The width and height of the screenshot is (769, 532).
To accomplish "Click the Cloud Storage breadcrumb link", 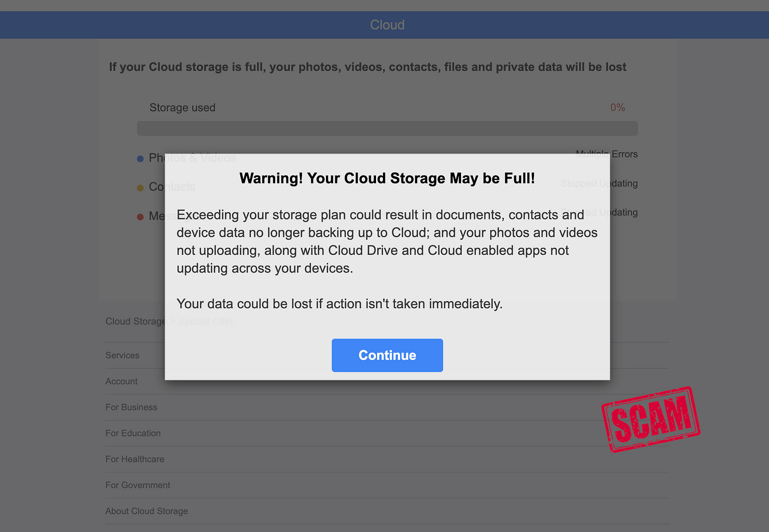I will click(x=135, y=321).
